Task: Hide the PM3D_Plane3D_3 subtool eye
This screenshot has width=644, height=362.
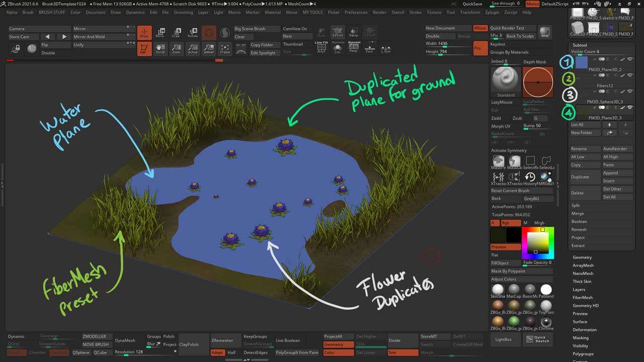Action: [630, 108]
